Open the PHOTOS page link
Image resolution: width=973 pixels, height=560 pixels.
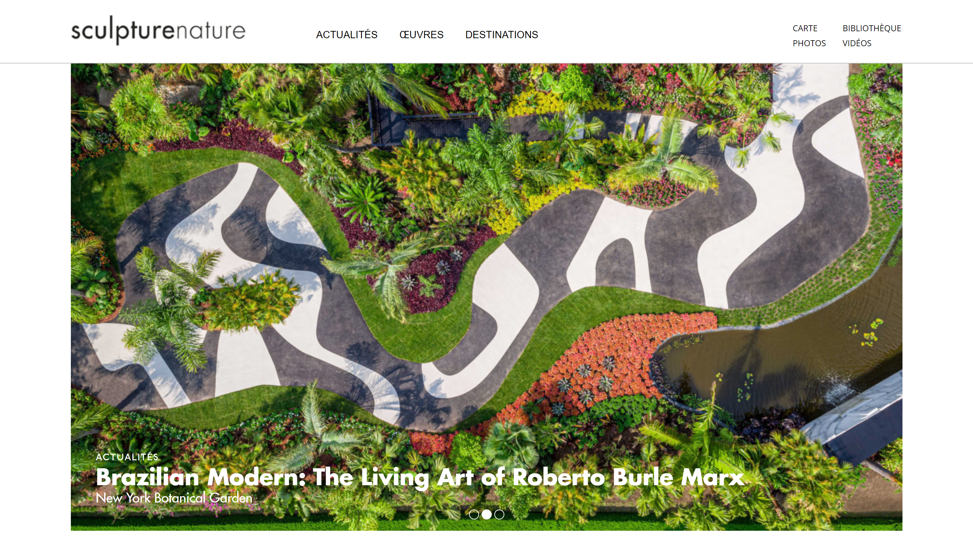tap(809, 43)
